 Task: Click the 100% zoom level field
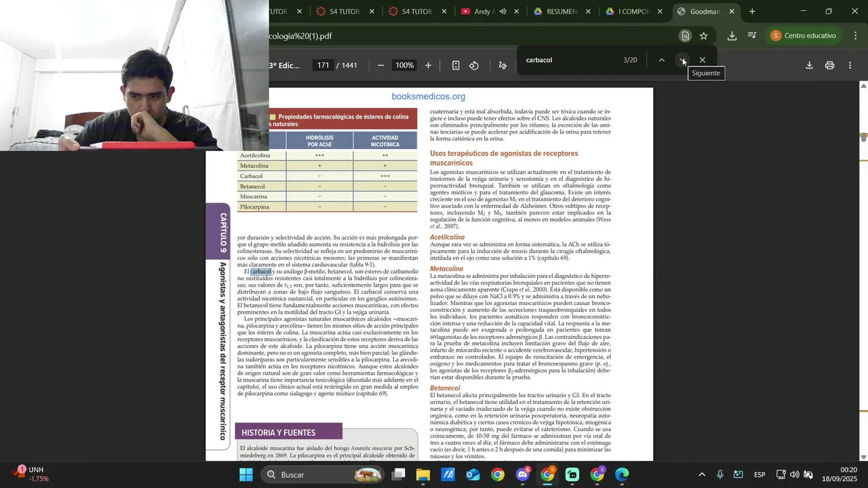[404, 66]
